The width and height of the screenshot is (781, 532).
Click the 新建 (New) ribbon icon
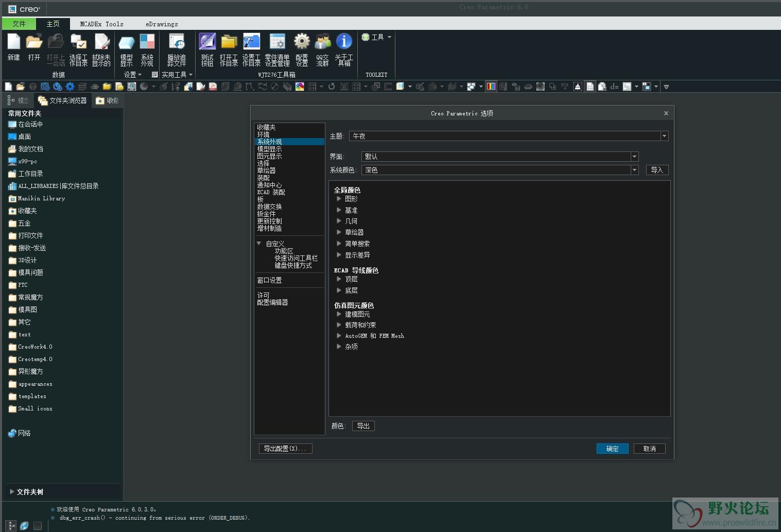[14, 42]
